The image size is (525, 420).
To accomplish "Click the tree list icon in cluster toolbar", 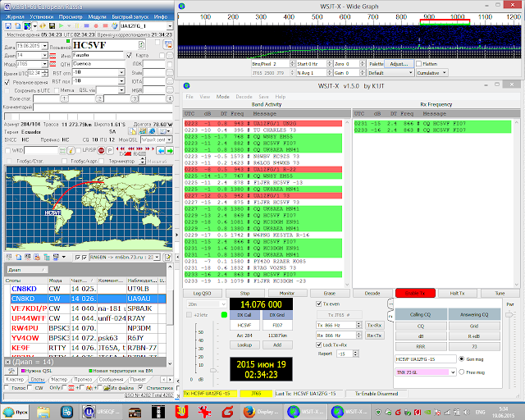I will (x=47, y=258).
